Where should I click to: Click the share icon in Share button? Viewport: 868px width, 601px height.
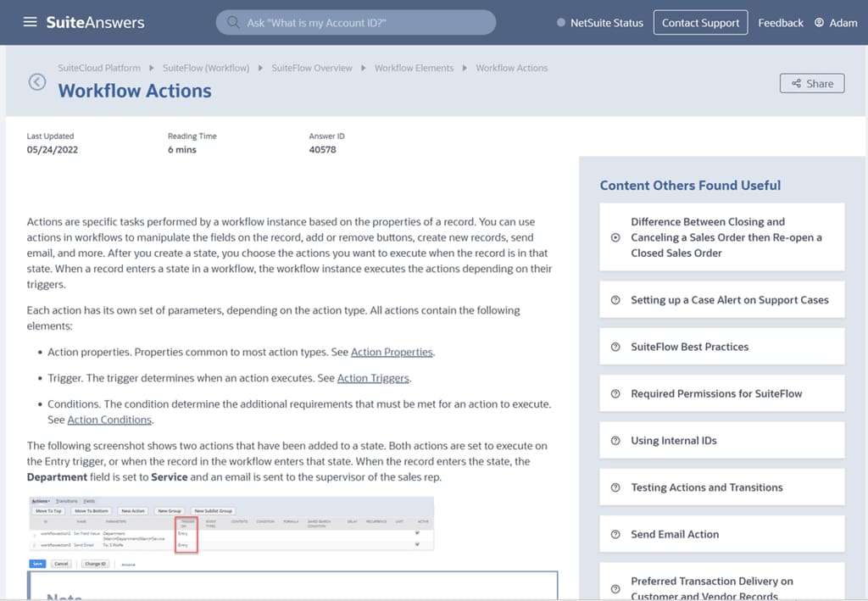(796, 84)
